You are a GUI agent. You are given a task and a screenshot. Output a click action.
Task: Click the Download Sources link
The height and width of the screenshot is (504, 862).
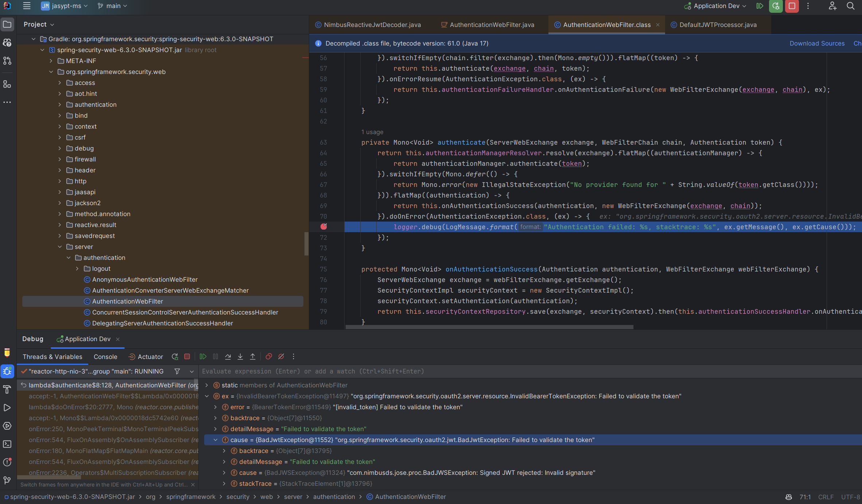(x=817, y=43)
